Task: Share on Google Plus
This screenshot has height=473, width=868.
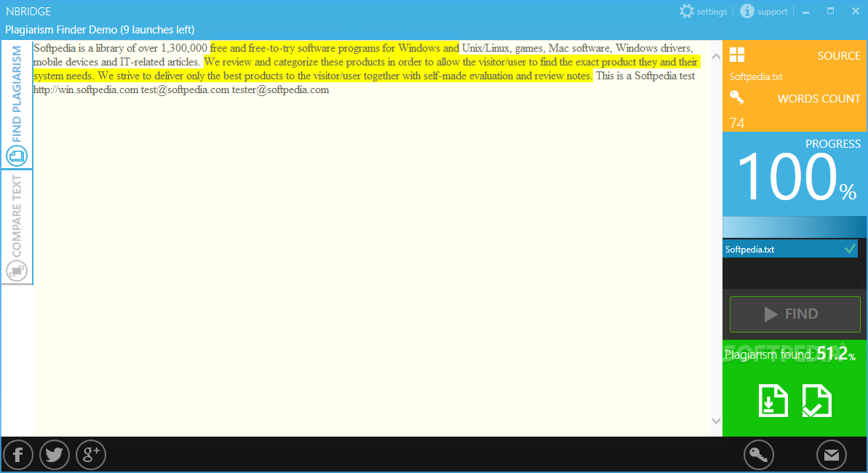Action: 91,455
